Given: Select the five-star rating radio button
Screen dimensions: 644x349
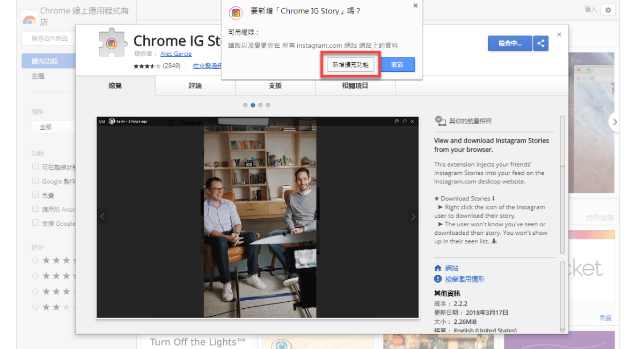Looking at the screenshot, I should pos(35,260).
